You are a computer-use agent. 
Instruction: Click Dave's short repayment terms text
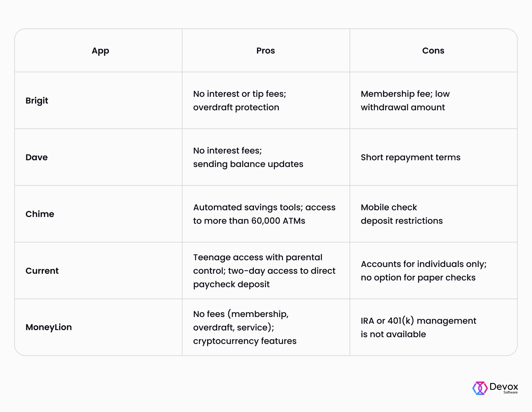coord(410,157)
